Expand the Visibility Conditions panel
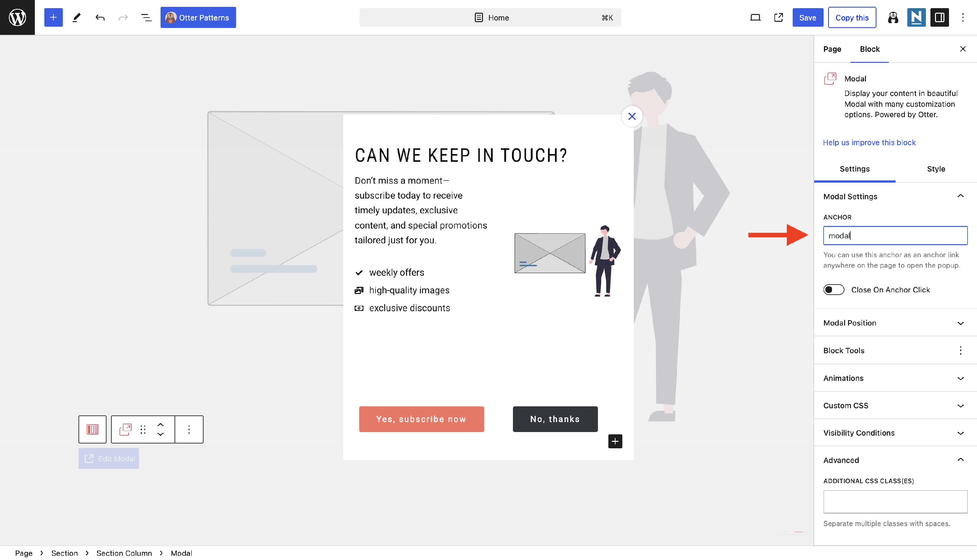Image resolution: width=977 pixels, height=560 pixels. pos(895,433)
